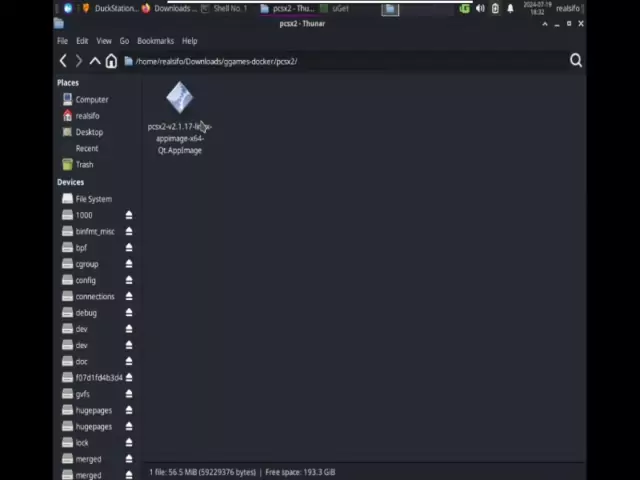Screen dimensions: 640x480
Task: Click the Back navigation arrow
Action: 63,61
